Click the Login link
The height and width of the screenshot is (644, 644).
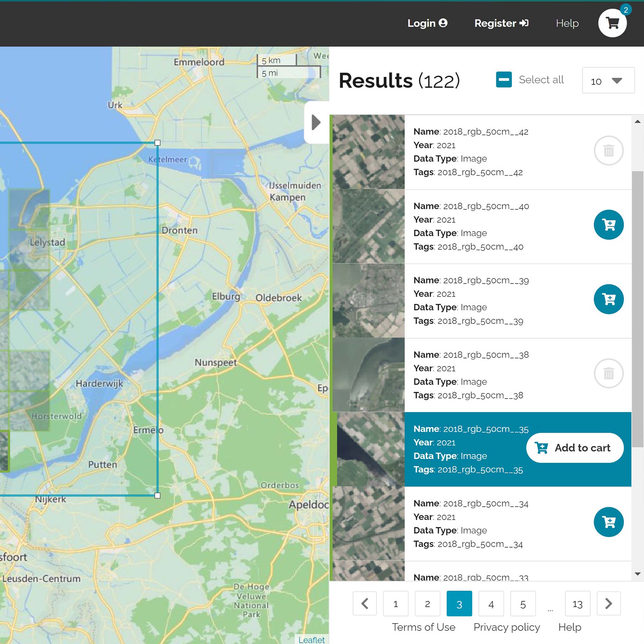427,23
